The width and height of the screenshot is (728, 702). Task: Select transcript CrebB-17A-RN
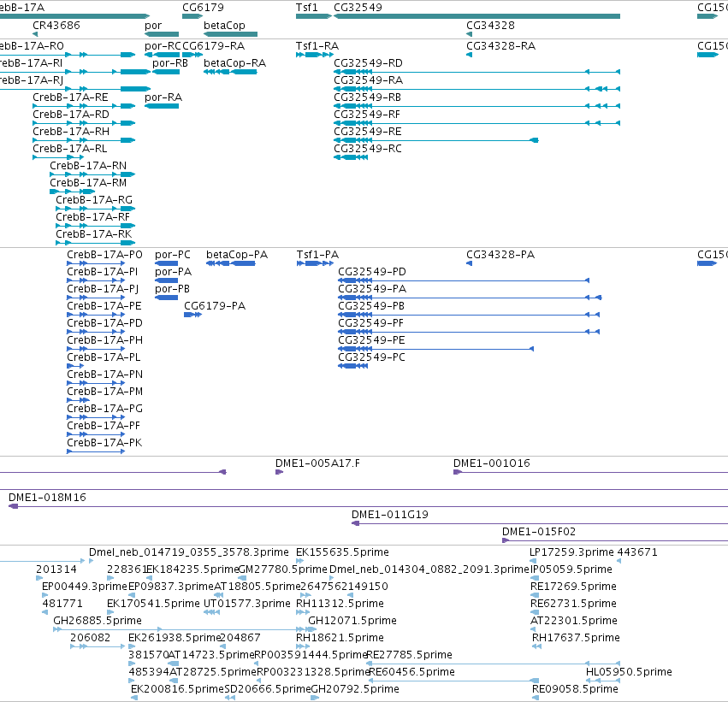(x=88, y=166)
